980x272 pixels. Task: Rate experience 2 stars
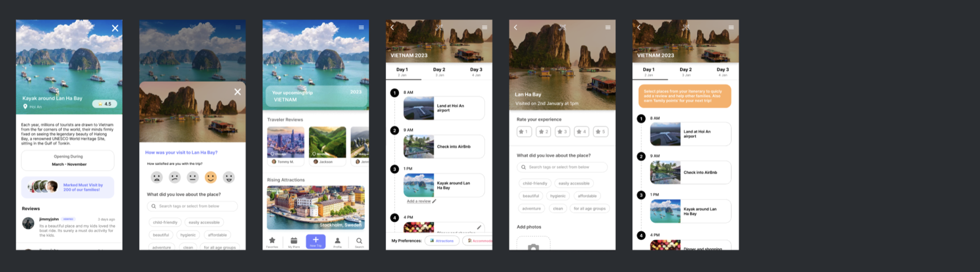tap(543, 132)
